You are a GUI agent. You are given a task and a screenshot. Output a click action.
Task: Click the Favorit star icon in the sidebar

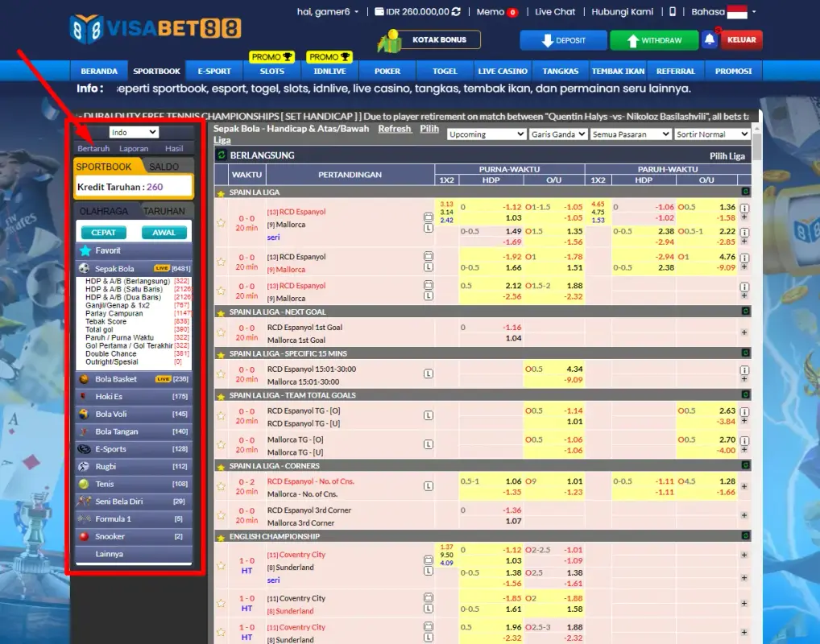point(85,250)
